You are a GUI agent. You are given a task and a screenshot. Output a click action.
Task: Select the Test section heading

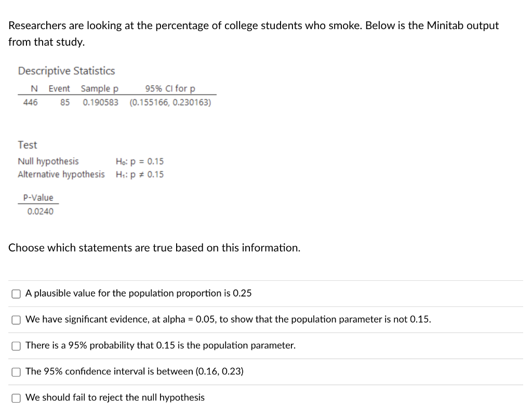27,145
